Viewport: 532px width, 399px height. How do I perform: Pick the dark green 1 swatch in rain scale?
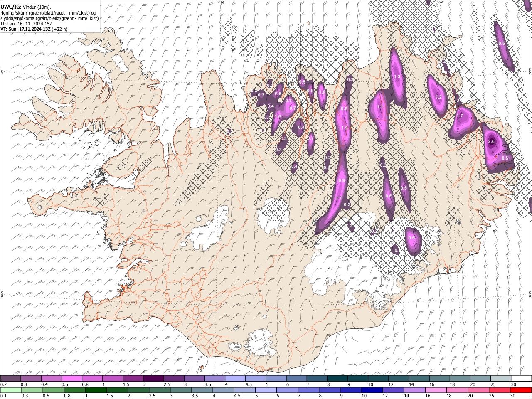pyautogui.click(x=96, y=390)
